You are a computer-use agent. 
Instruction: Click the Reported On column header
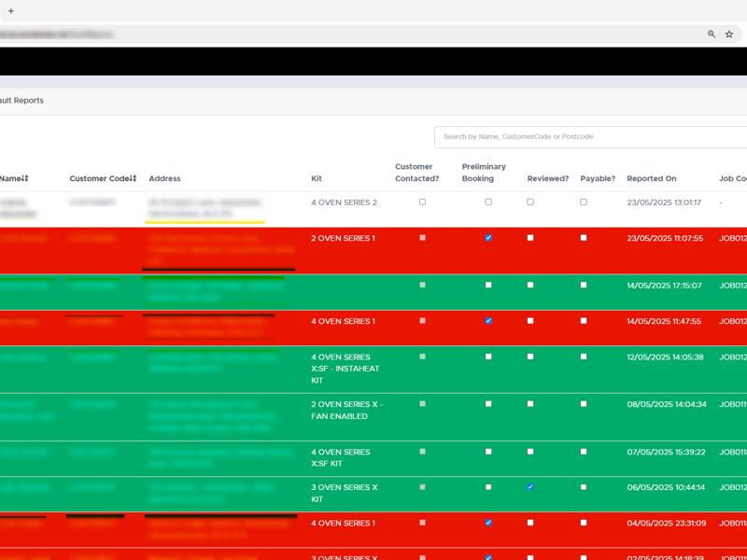pos(652,178)
